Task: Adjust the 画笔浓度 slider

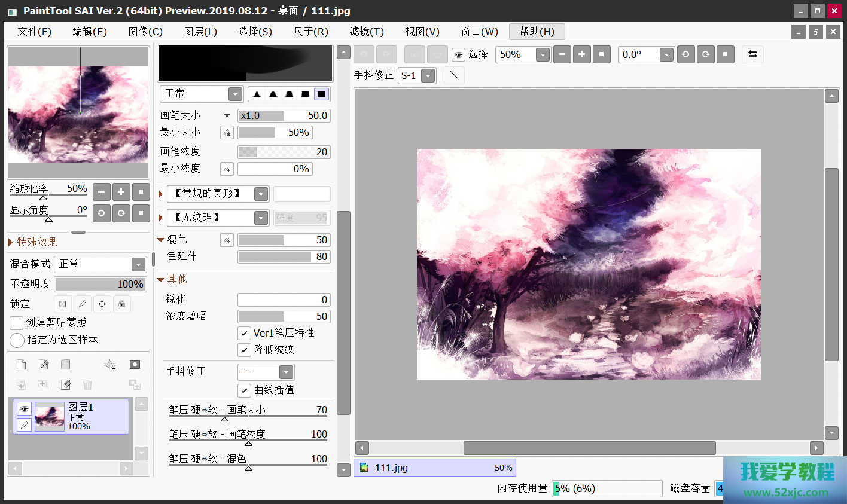Action: pyautogui.click(x=284, y=152)
